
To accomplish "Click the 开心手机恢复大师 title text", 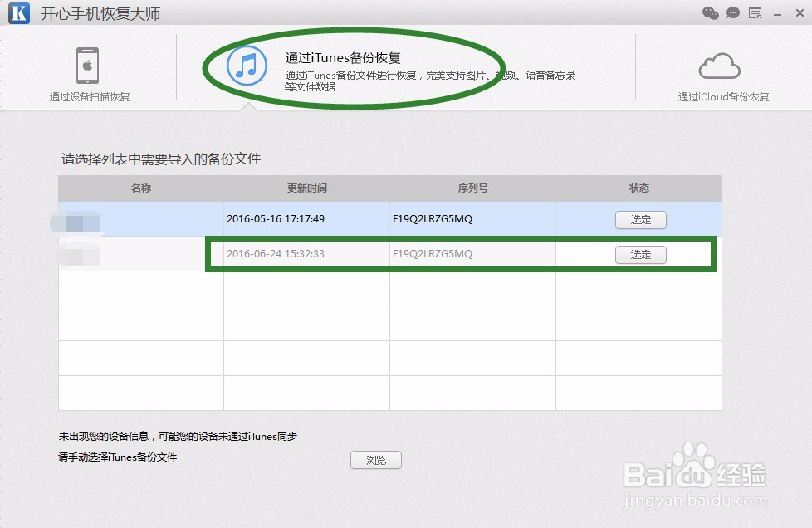I will 100,13.
